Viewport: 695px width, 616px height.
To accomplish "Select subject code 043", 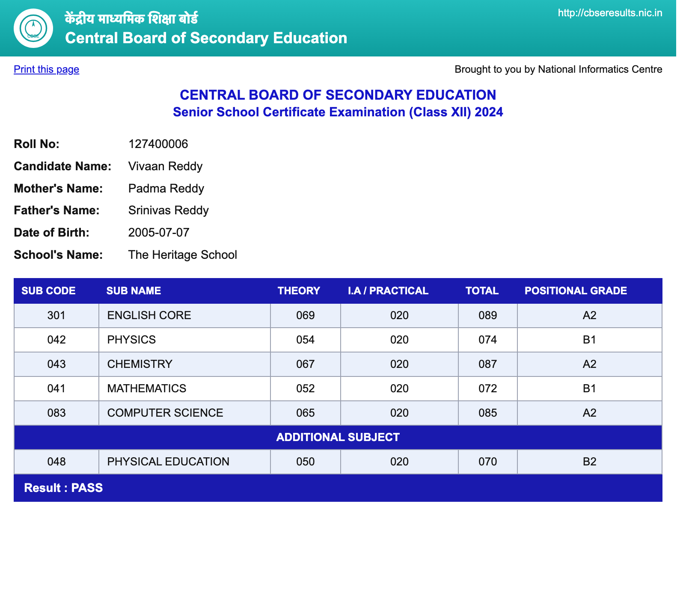I will [56, 364].
